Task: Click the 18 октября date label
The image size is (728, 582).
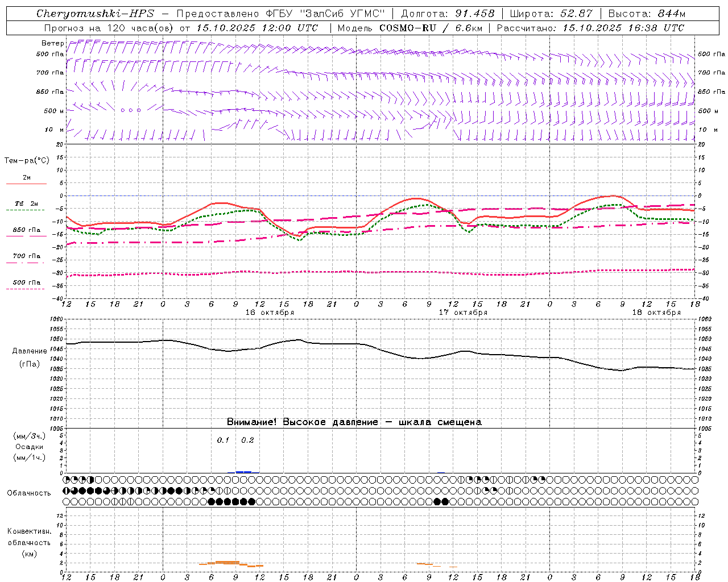Action: [656, 313]
